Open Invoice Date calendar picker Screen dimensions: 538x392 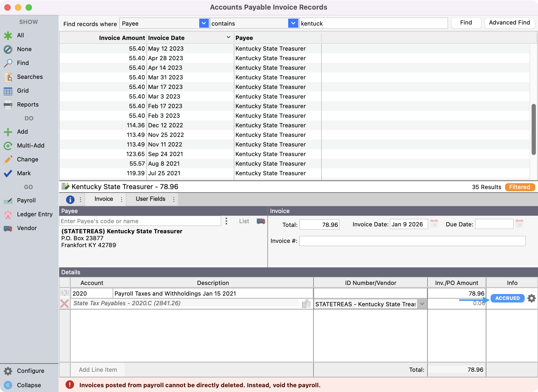tap(434, 224)
